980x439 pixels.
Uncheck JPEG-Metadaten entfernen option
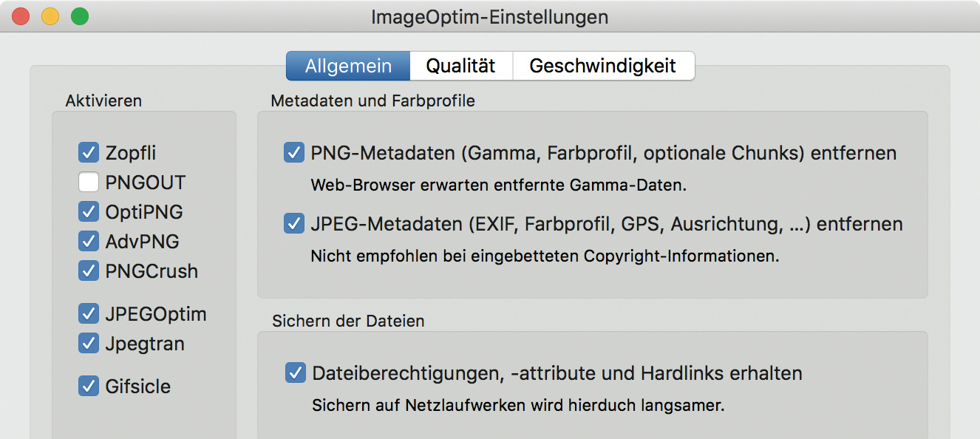[x=294, y=223]
